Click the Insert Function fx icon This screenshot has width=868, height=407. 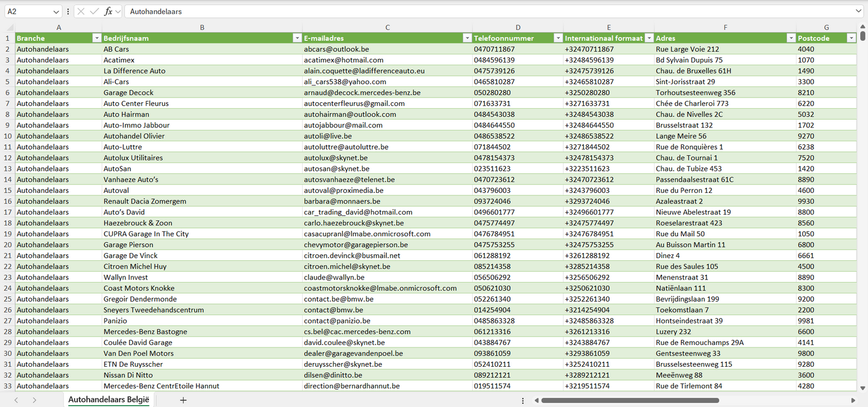[108, 11]
